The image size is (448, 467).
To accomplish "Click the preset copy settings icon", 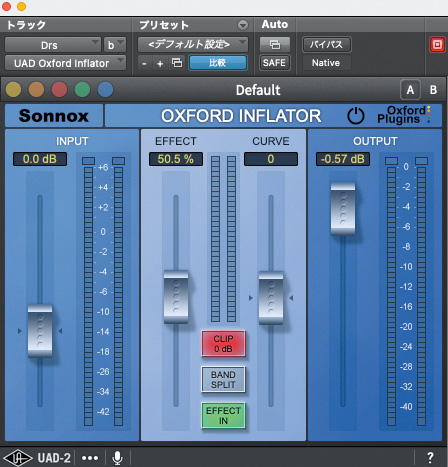I will 177,63.
